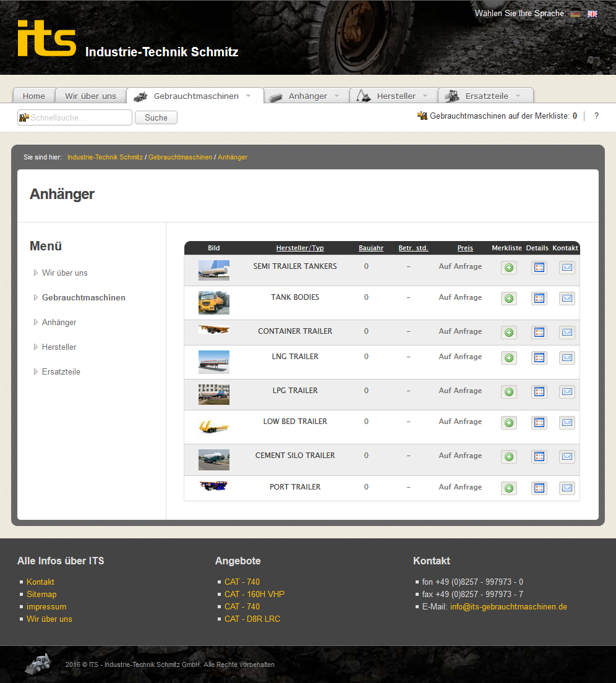Sort table by Hersteller/Typ
The image size is (616, 683).
[300, 248]
